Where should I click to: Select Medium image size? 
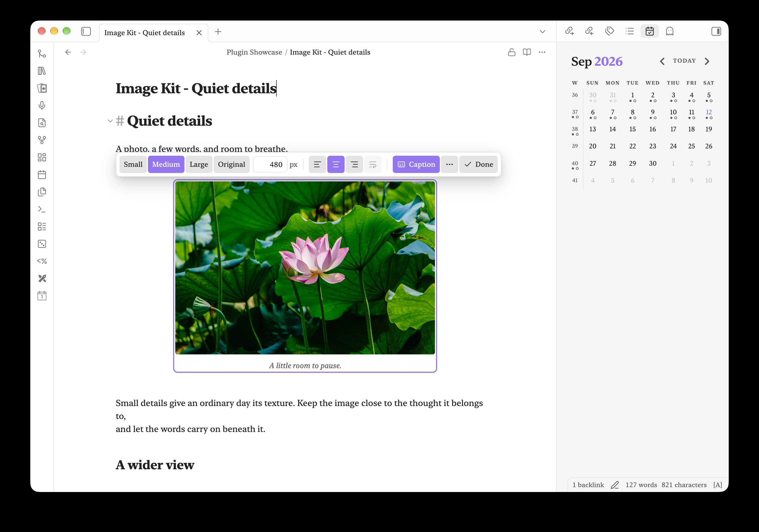click(166, 164)
